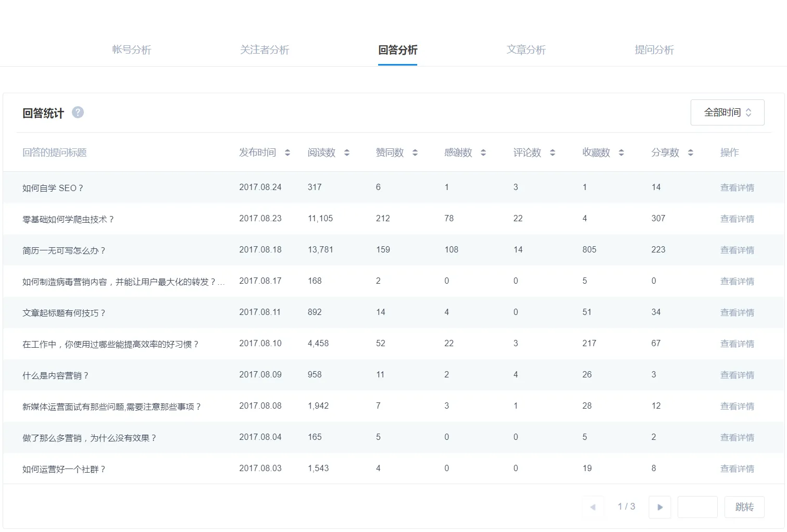Open 查看详情 for 如何运营好一个社群 row
Screen dimensions: 787x532
coord(737,468)
